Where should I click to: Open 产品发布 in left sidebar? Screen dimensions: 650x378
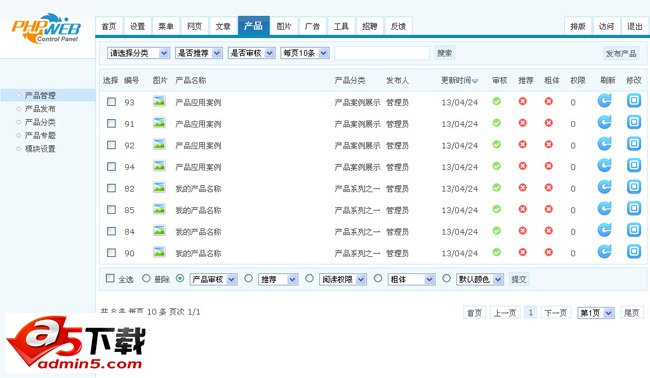pos(40,109)
